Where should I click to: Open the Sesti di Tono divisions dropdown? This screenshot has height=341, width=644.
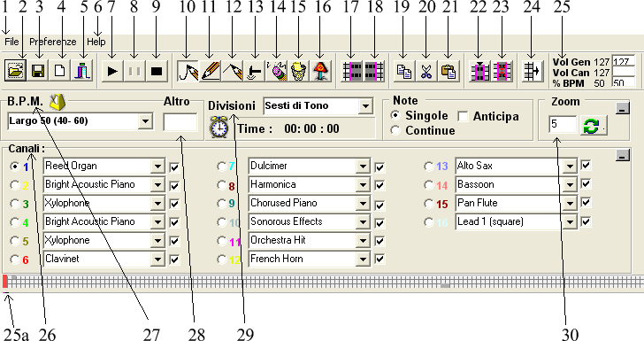tap(365, 106)
